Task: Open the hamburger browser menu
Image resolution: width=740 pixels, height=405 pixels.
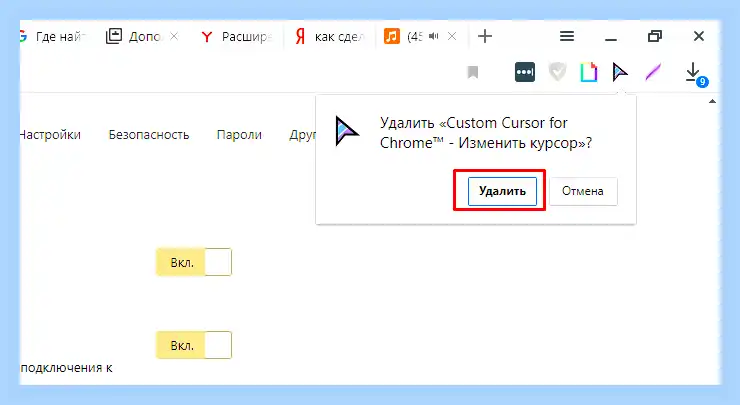Action: coord(567,36)
